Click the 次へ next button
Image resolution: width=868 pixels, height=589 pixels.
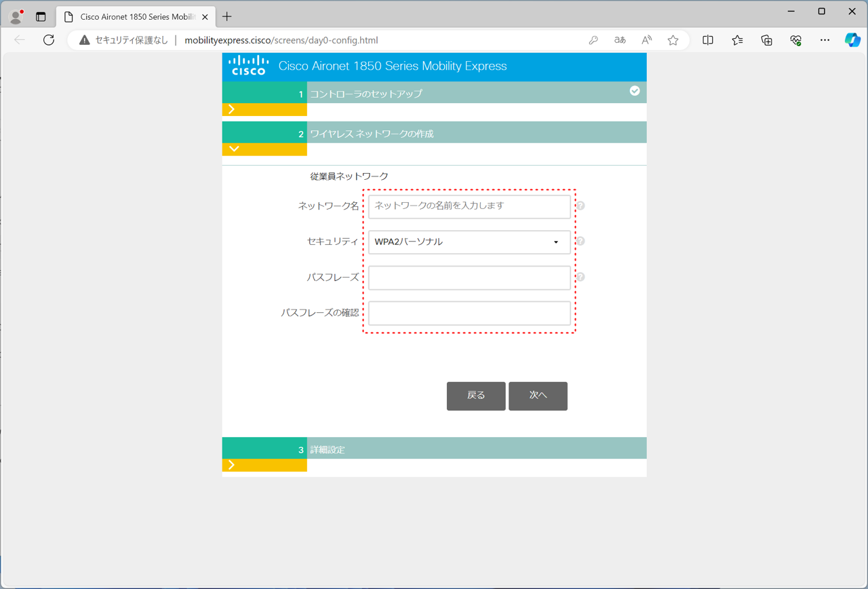click(x=538, y=396)
